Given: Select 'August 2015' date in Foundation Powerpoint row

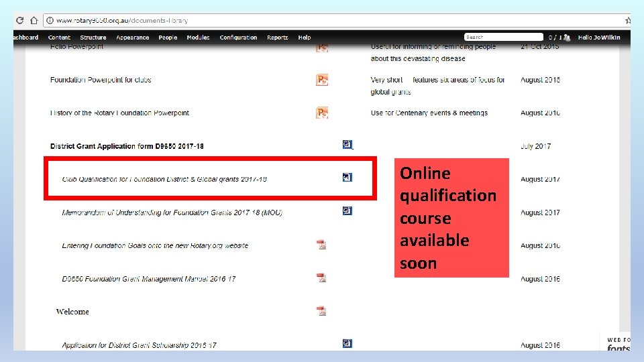Looking at the screenshot, I should [x=540, y=80].
